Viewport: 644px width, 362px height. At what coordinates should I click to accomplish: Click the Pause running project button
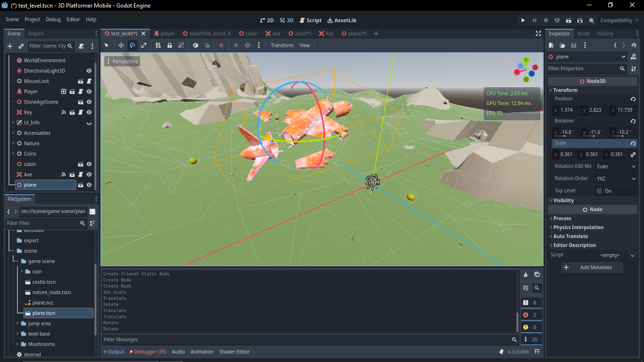pyautogui.click(x=534, y=20)
